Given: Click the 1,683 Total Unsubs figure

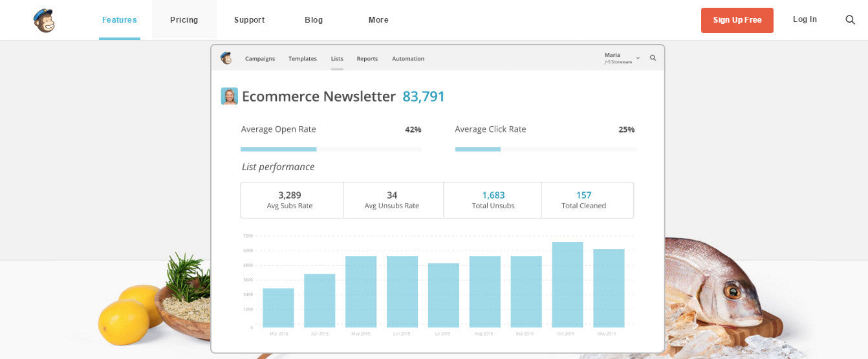Looking at the screenshot, I should (x=493, y=195).
